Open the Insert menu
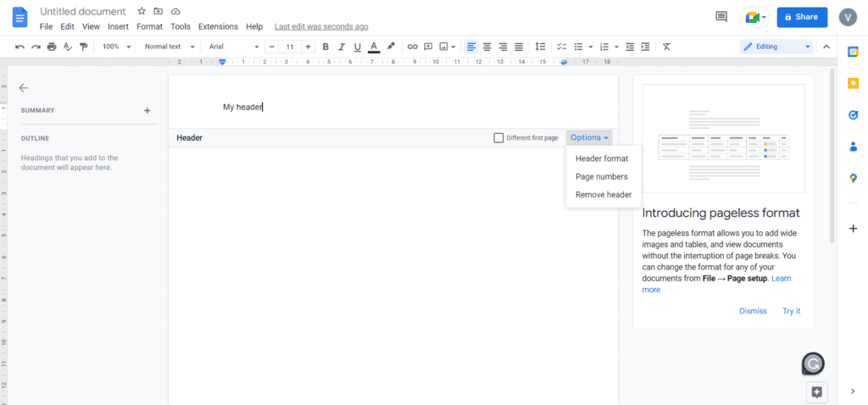This screenshot has height=405, width=868. (x=119, y=26)
